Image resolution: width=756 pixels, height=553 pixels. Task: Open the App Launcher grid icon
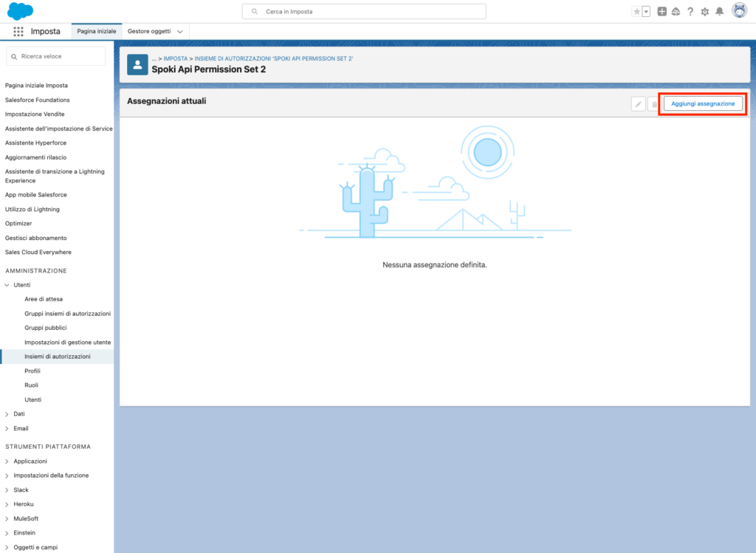point(18,32)
